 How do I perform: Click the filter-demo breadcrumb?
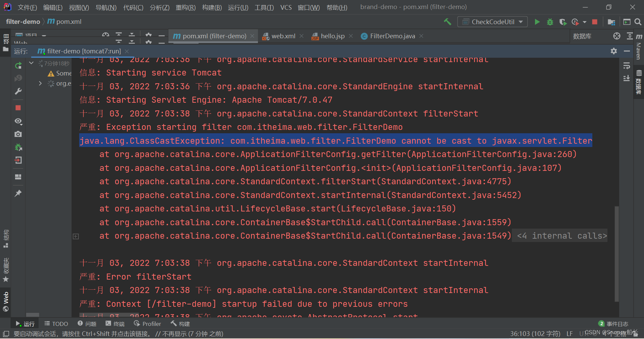point(23,21)
